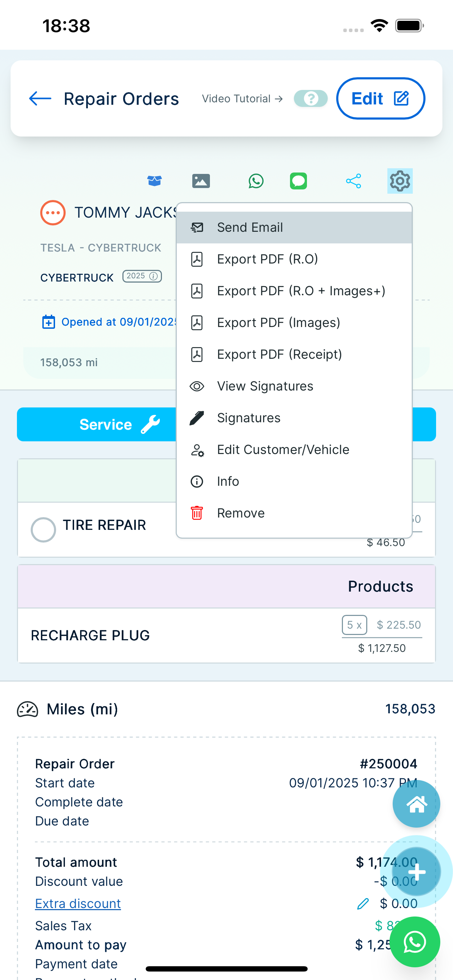Send a green chat message
453x980 pixels.
[x=298, y=181]
